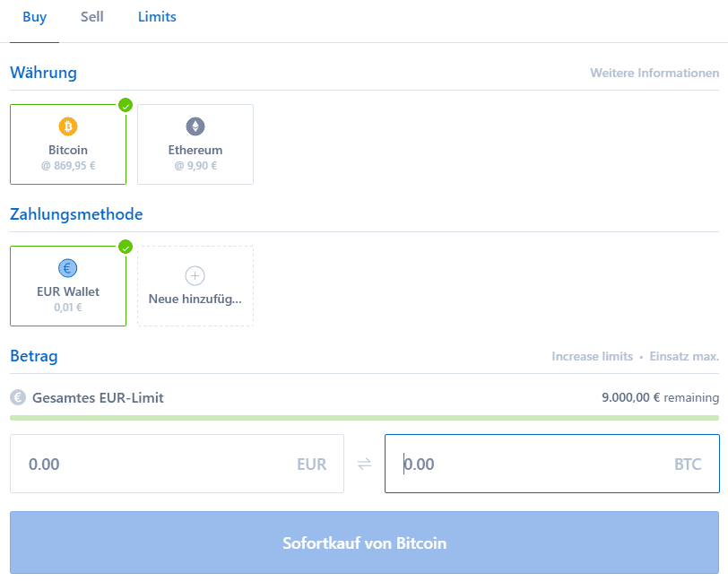Click the green checkmark on Bitcoin card
728x582 pixels.
tap(126, 106)
